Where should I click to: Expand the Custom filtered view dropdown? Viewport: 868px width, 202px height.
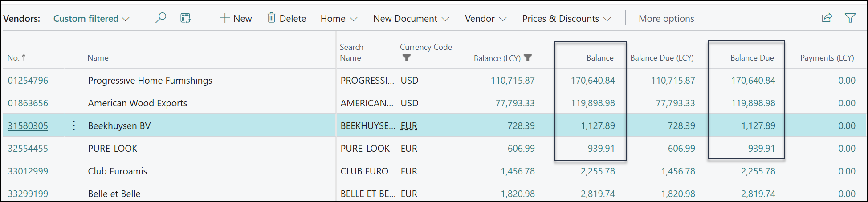coord(91,19)
